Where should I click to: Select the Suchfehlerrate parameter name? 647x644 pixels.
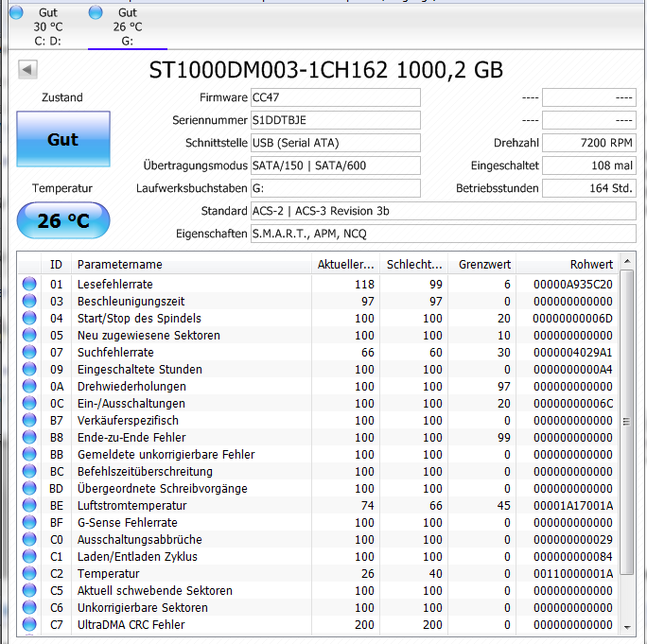115,353
